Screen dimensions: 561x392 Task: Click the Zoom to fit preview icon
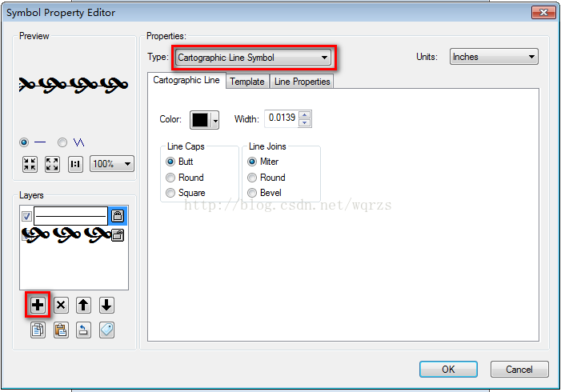pos(52,165)
